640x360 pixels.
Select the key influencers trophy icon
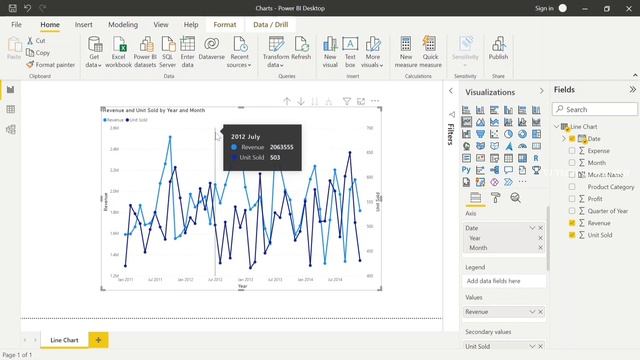[536, 170]
